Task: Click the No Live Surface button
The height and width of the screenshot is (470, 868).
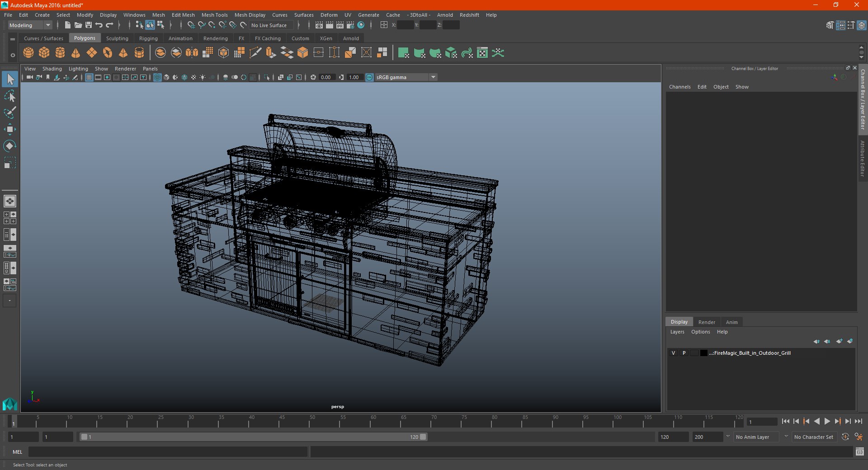Action: tap(269, 25)
